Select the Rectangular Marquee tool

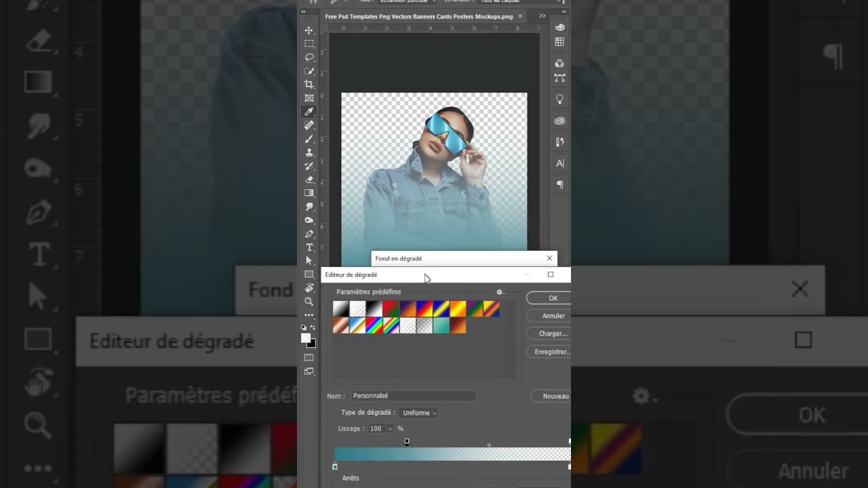(x=309, y=44)
